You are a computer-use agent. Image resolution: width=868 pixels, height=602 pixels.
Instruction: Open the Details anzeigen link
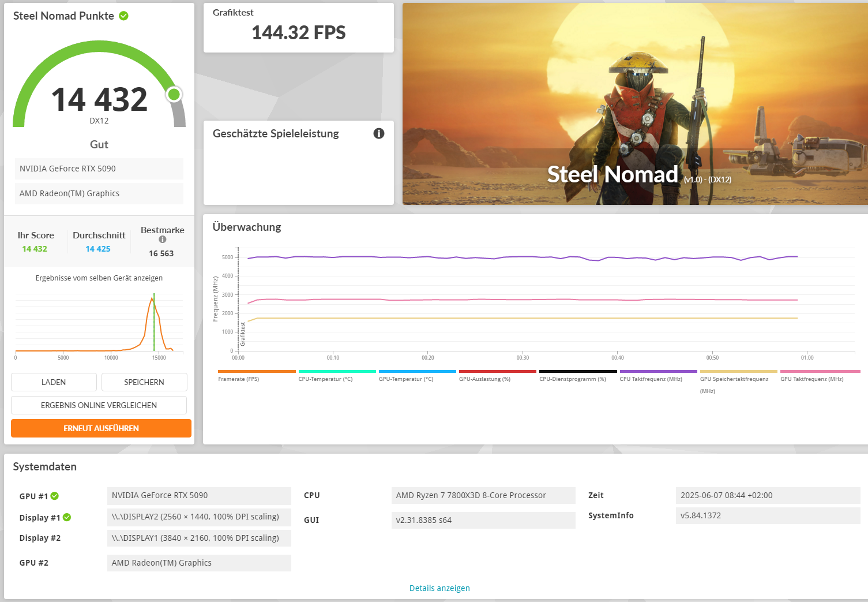[x=439, y=588]
